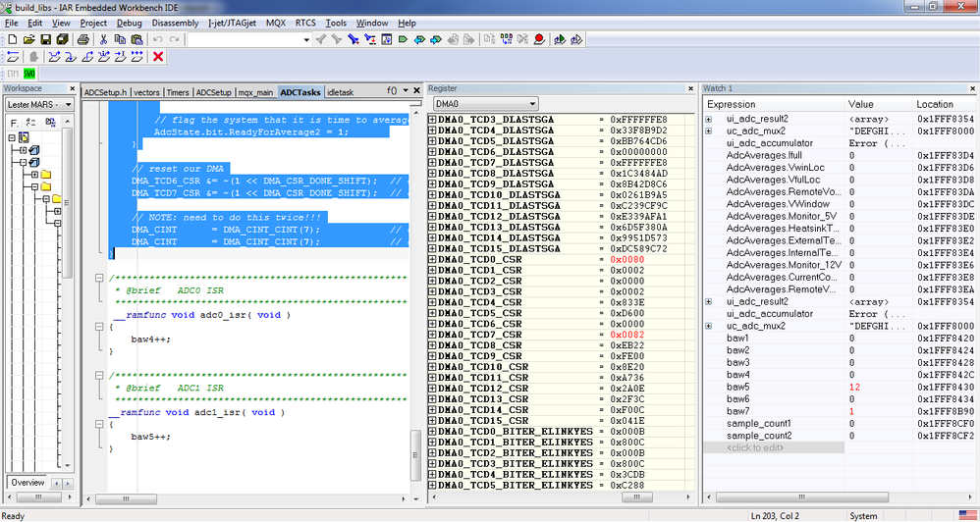980x522 pixels.
Task: Select the Overview tab in Workspace panel
Action: click(27, 482)
